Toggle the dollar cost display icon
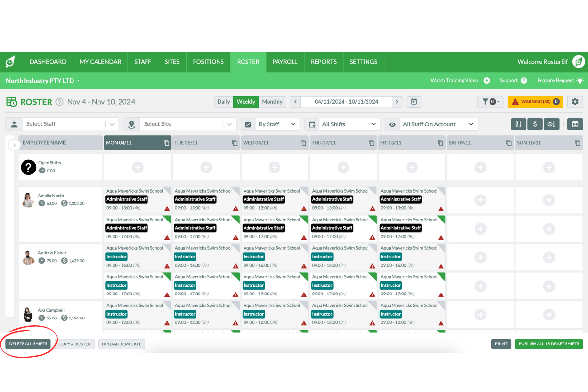The width and height of the screenshot is (588, 392). pyautogui.click(x=535, y=124)
